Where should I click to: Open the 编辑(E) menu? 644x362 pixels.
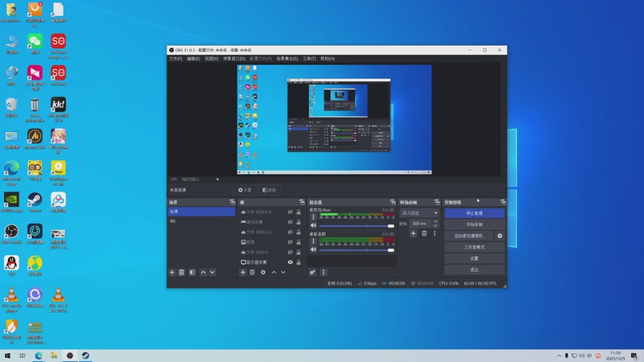click(193, 59)
